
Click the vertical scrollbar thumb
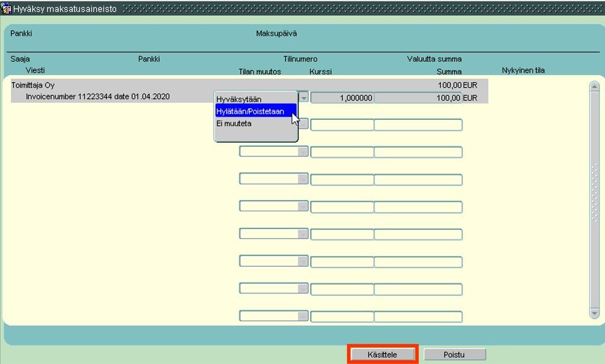[x=594, y=199]
